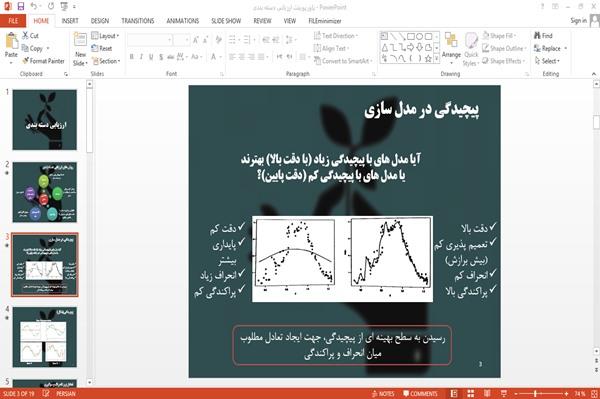Click the slide title text box
Viewport: 600px width, 399px height.
pos(421,110)
